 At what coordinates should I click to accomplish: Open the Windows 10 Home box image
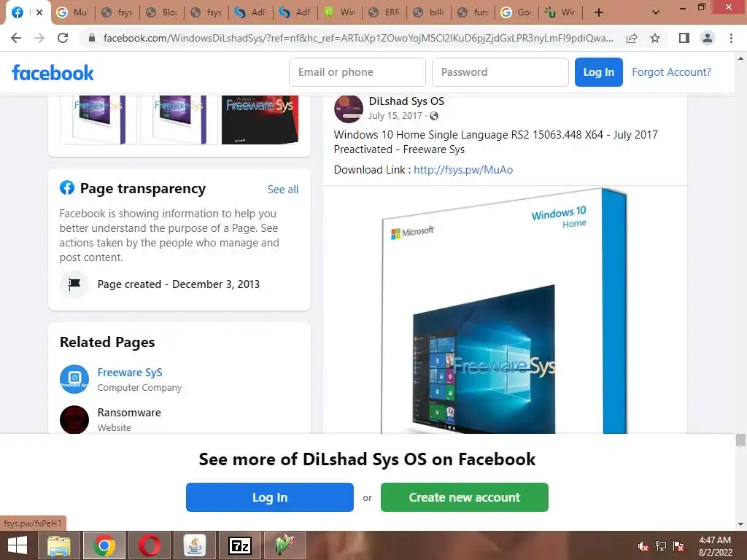[505, 310]
